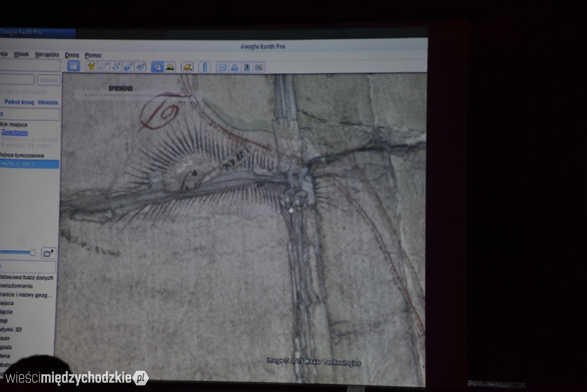Click the Google Earth Pro taskbar tab
Viewport: 587px width, 392px height.
coord(37,32)
